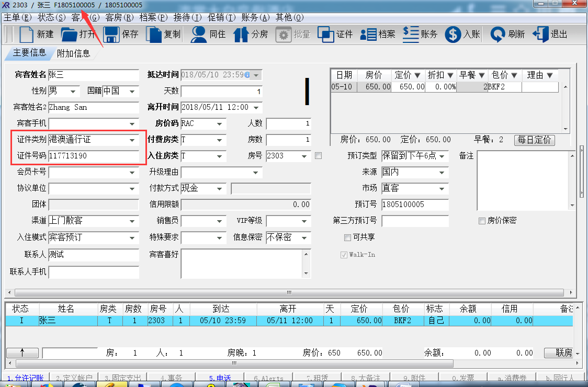Open guest profile via 档案 toolbar icon
This screenshot has height=387, width=588.
[368, 35]
